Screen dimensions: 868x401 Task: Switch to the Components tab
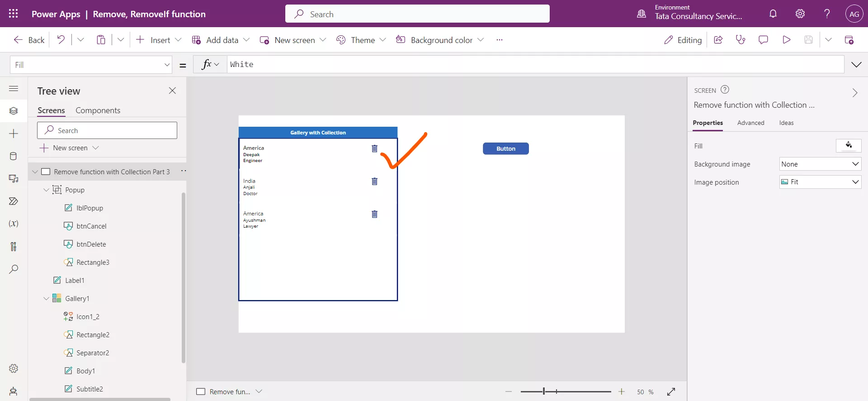point(98,110)
